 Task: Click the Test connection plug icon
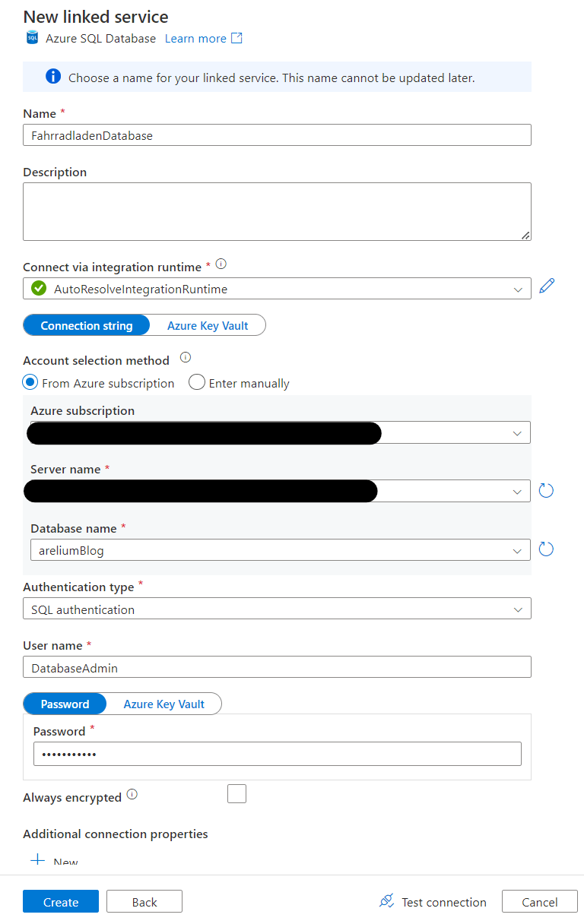tap(385, 901)
